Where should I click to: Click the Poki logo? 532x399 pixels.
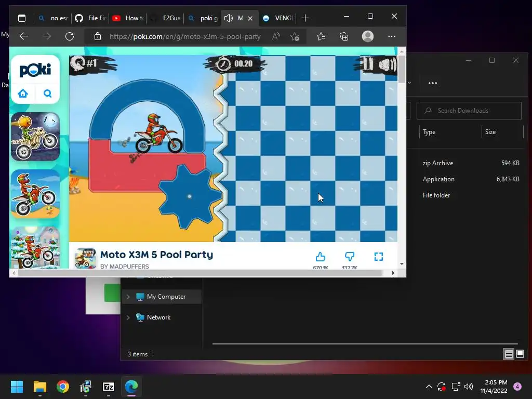(35, 70)
